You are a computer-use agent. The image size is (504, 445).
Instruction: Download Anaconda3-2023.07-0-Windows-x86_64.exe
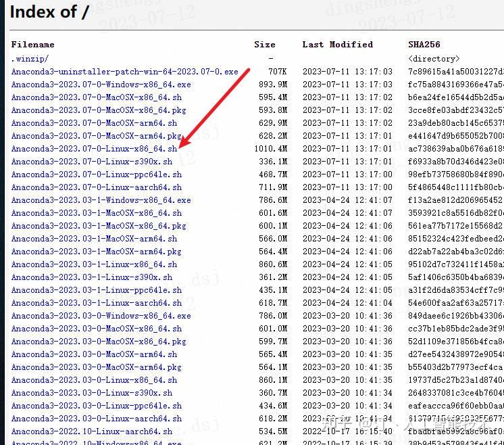pyautogui.click(x=101, y=85)
